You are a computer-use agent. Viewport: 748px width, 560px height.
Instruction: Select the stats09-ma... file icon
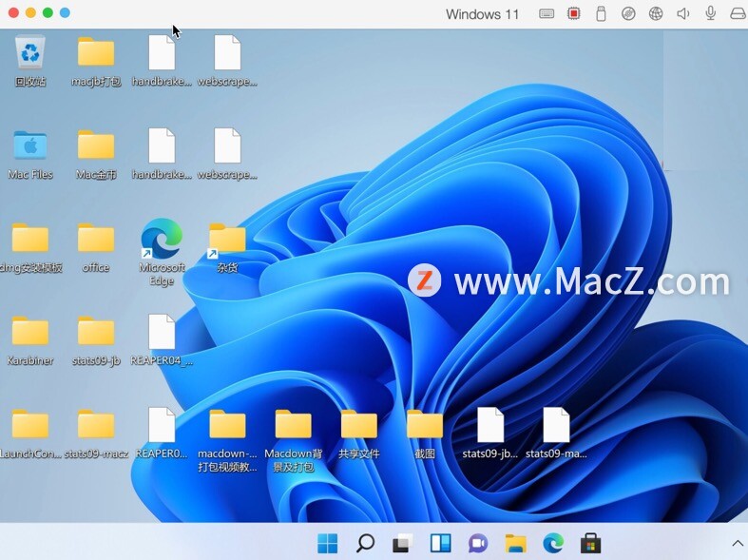[x=556, y=425]
